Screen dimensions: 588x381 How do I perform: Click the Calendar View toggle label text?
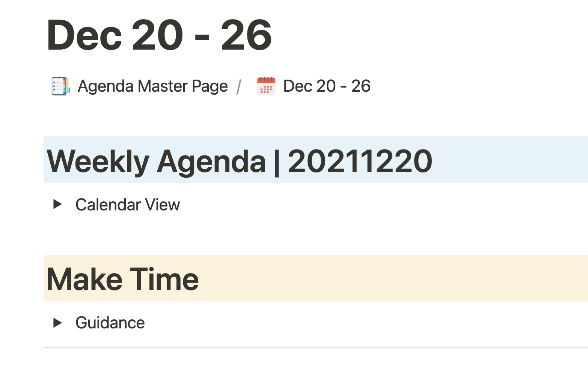(x=128, y=205)
